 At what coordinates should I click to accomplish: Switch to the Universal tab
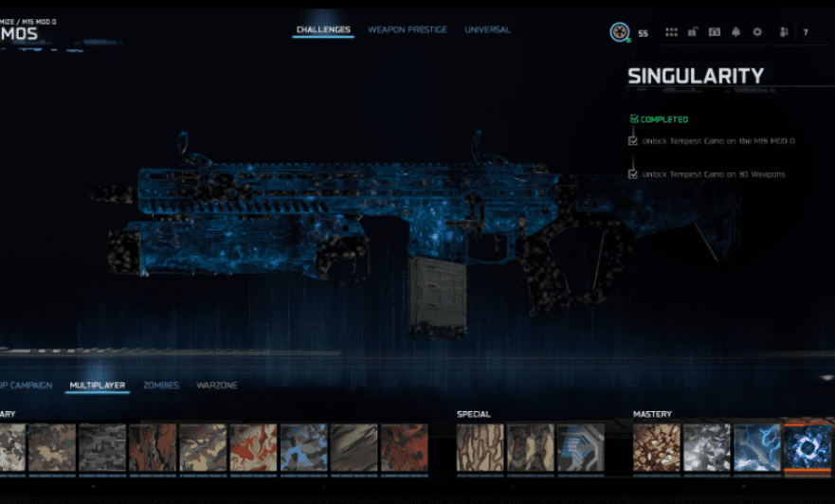(487, 30)
